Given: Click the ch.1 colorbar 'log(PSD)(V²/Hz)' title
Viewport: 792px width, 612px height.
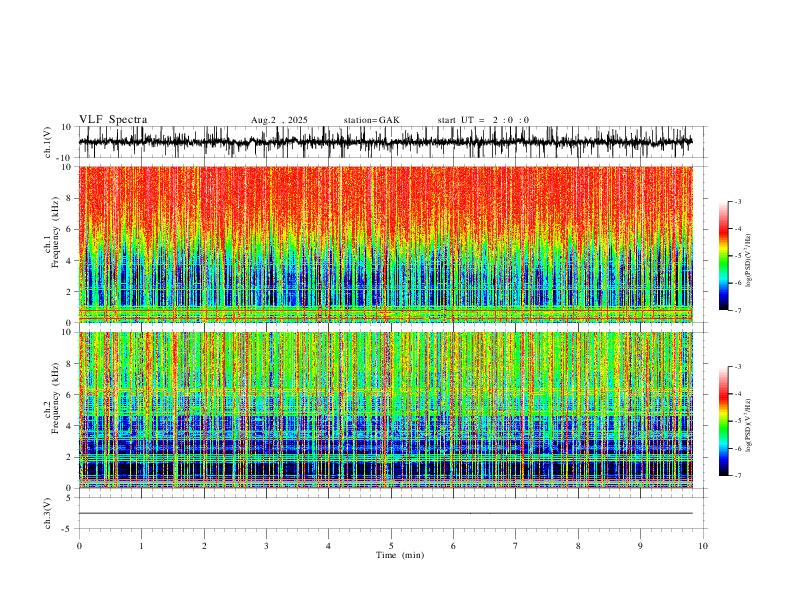Looking at the screenshot, I should (x=749, y=261).
